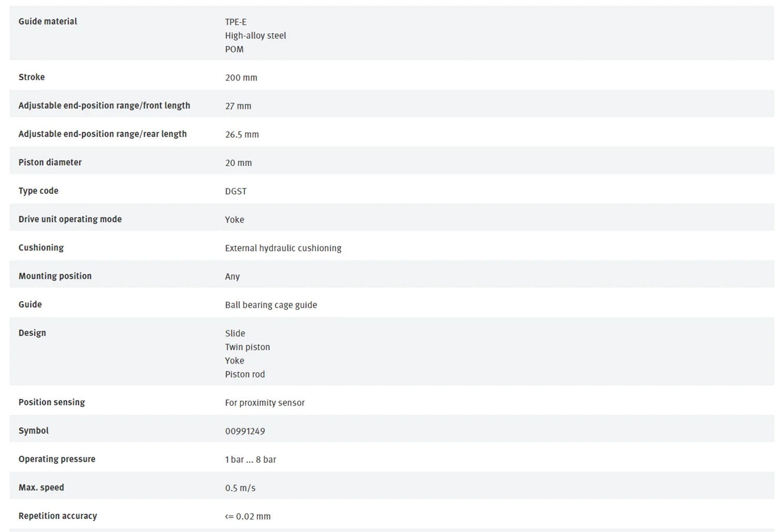Click the Max. speed value 0.5 m/s
Screen dimensions: 776x532
(x=240, y=488)
